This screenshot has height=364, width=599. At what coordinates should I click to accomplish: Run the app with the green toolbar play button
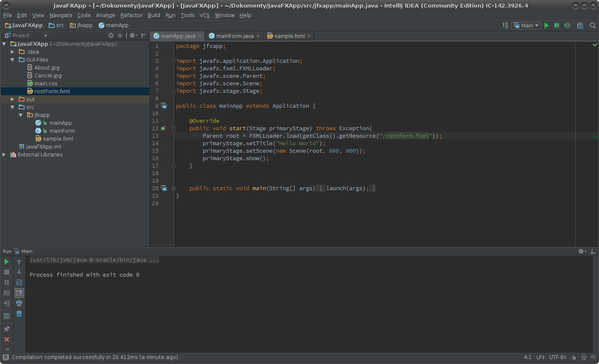547,25
